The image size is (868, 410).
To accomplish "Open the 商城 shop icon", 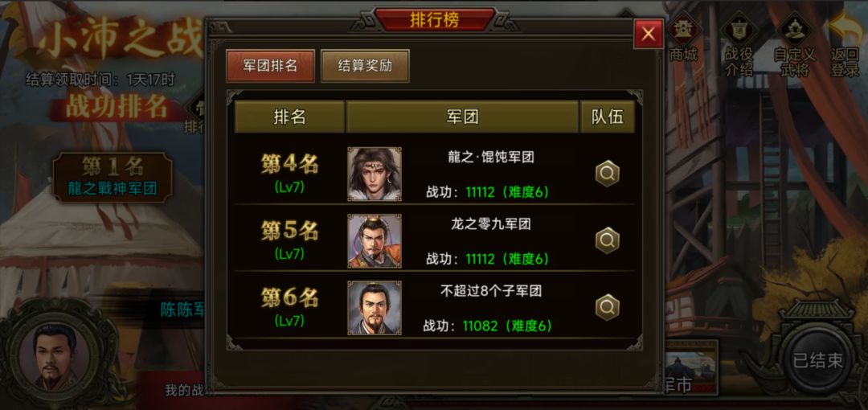I will [683, 36].
